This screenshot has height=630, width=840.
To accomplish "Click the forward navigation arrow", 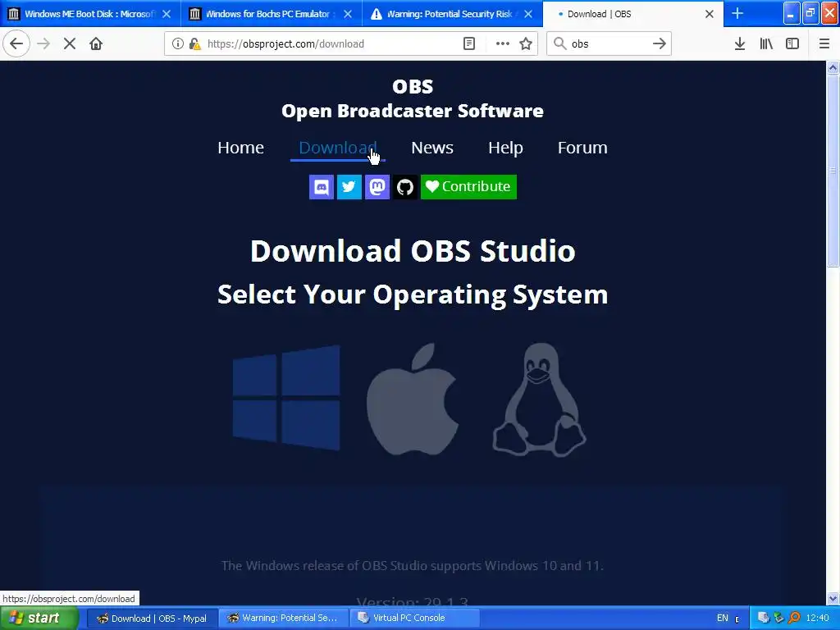I will point(43,43).
